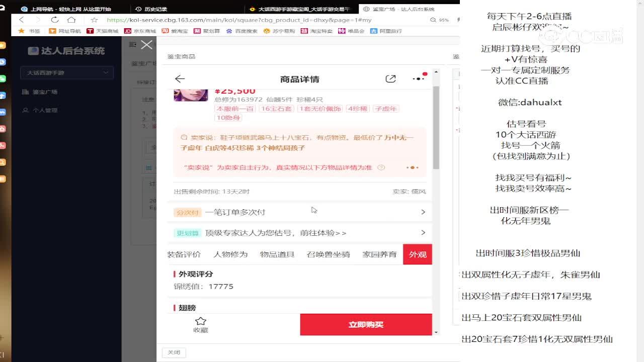Open the 百度搜索 bookmark

click(x=242, y=31)
